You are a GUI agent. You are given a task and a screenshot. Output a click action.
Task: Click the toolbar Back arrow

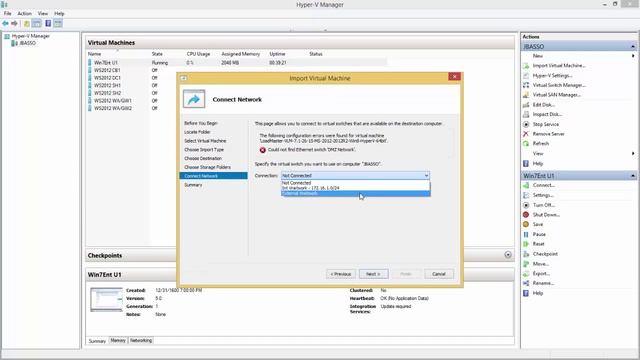click(5, 24)
